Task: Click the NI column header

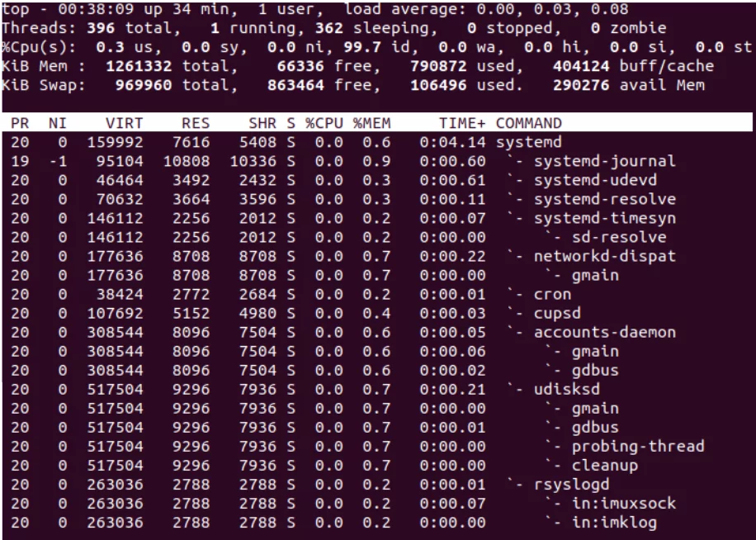Action: (x=58, y=123)
